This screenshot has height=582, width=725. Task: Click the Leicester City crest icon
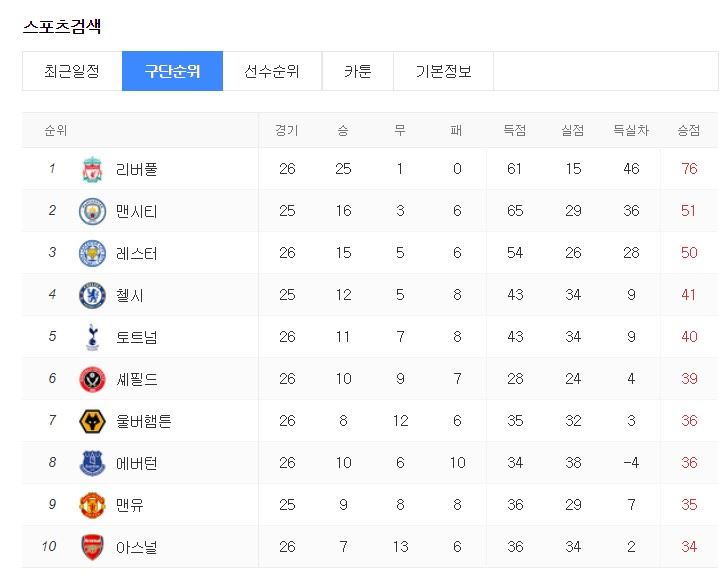pos(92,253)
